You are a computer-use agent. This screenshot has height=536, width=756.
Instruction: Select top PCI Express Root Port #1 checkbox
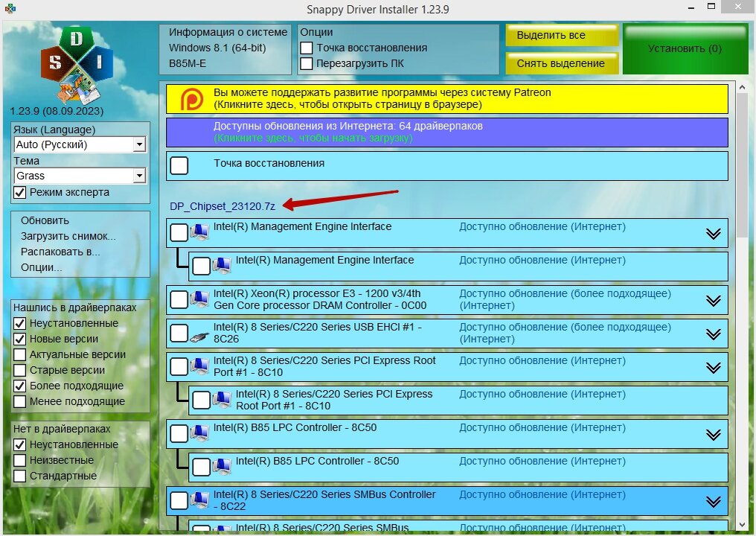[x=179, y=367]
